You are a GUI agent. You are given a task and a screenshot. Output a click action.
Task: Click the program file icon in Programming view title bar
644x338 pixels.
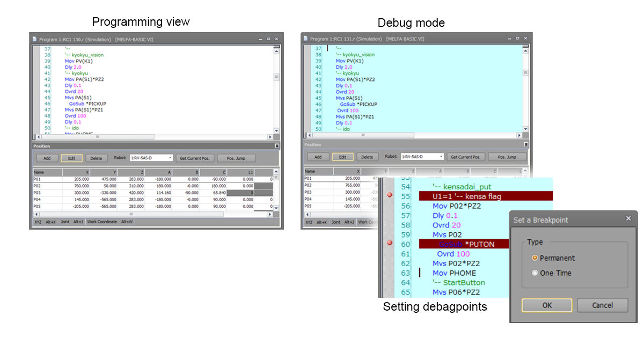[x=35, y=39]
